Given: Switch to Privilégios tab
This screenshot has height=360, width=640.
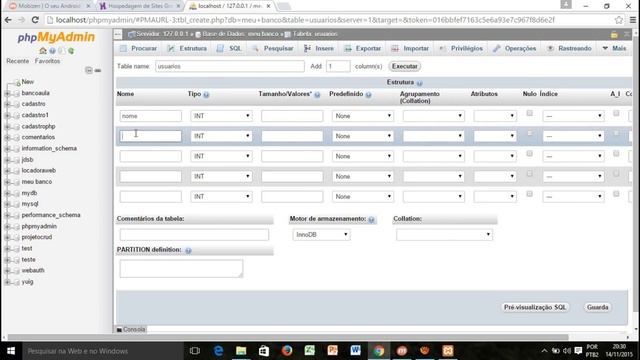Looking at the screenshot, I should coord(461,49).
